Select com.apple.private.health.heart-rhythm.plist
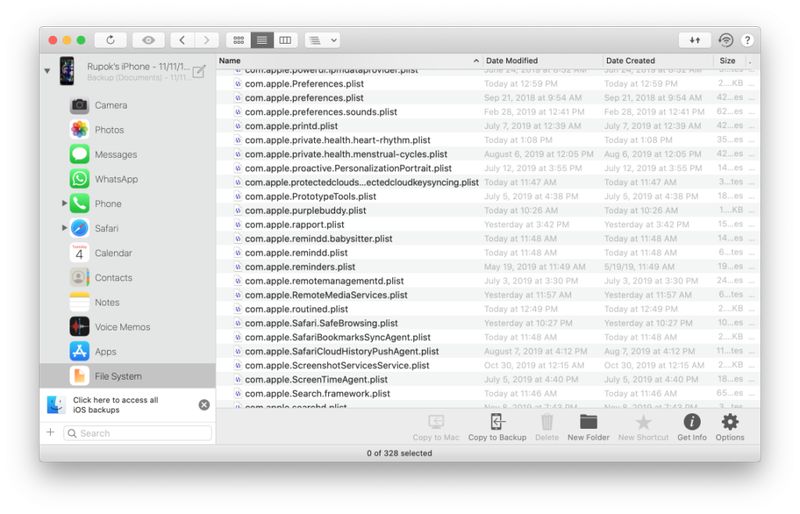 [487, 140]
